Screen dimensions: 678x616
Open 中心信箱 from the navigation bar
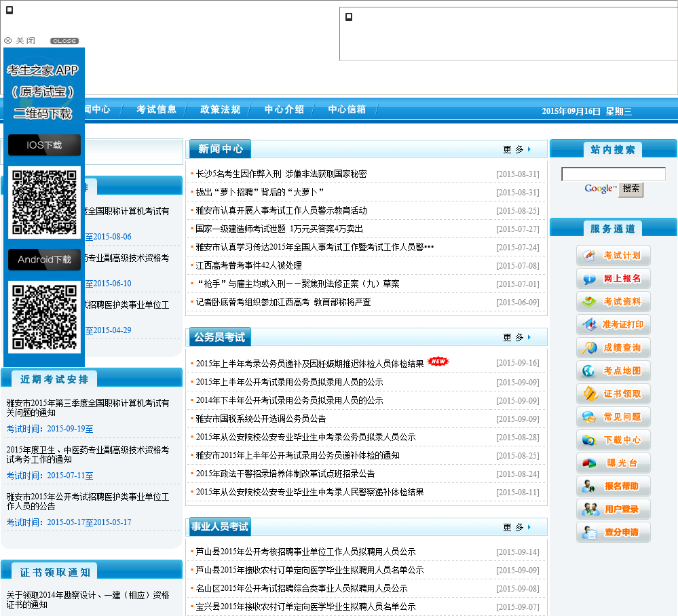(x=347, y=110)
